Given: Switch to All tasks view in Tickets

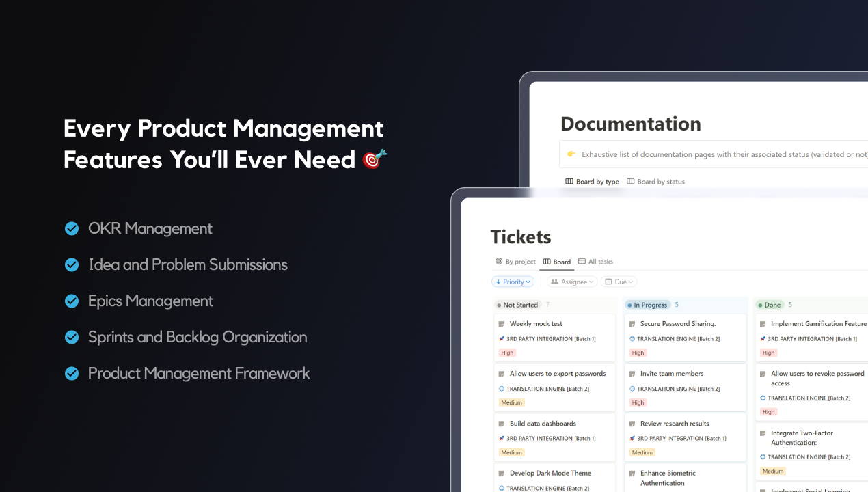Looking at the screenshot, I should pyautogui.click(x=595, y=262).
